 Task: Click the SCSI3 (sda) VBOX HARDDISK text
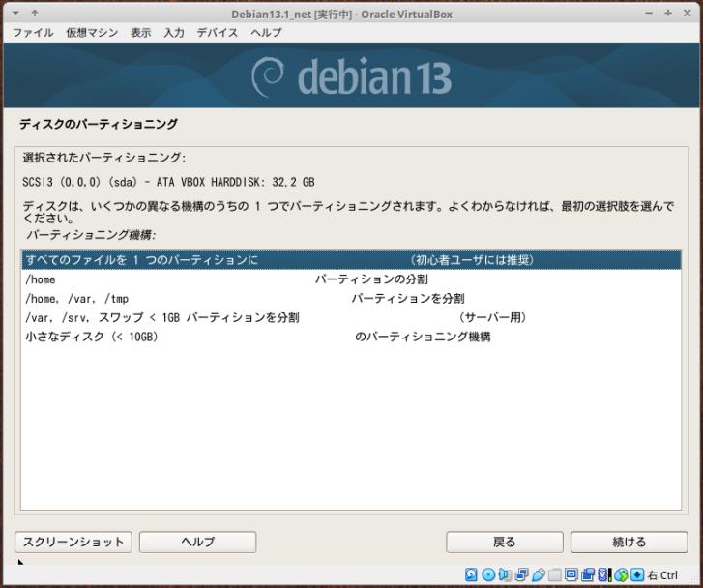[168, 182]
